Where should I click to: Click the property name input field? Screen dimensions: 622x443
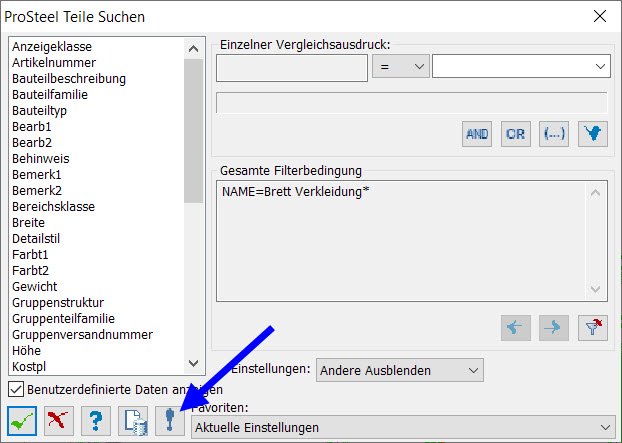[x=292, y=68]
